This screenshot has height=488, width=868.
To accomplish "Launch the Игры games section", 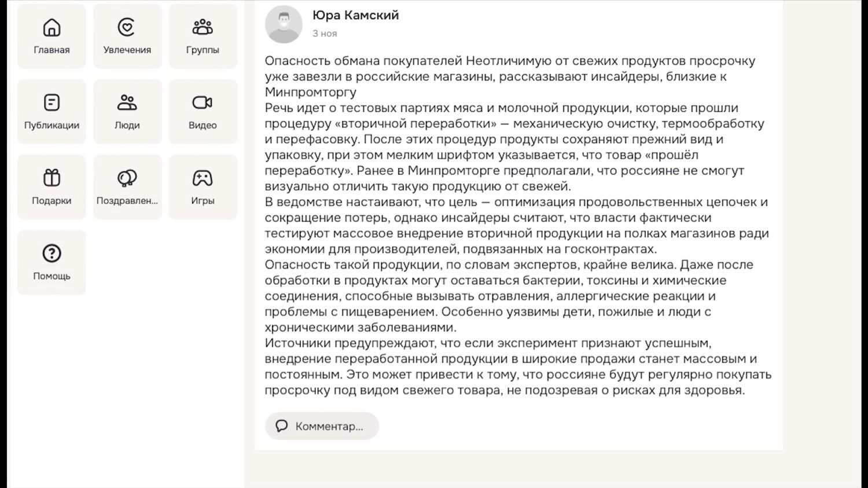I will pos(203,186).
